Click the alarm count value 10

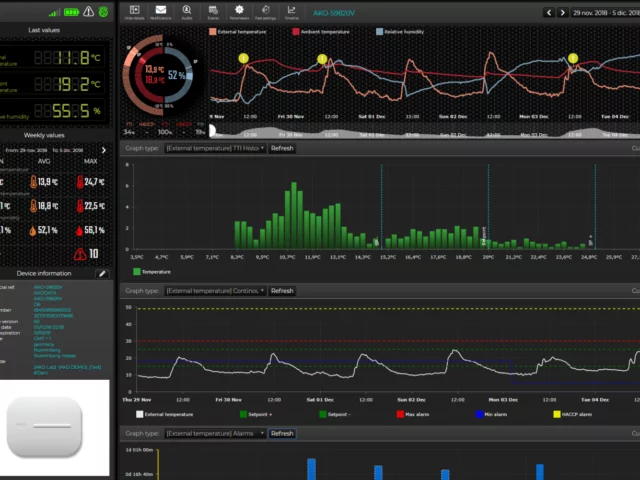pos(94,254)
